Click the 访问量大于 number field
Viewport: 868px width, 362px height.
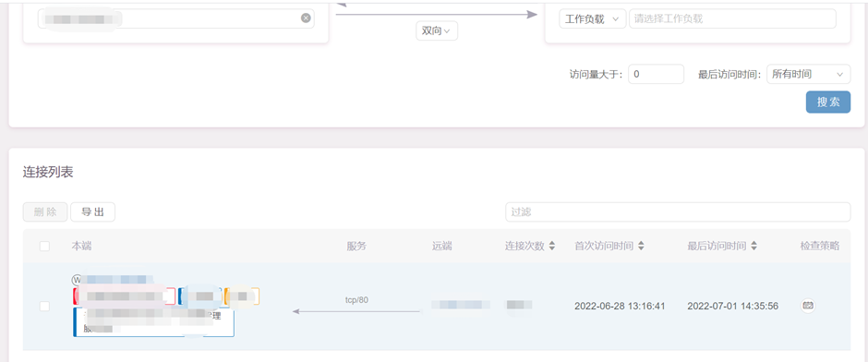(x=657, y=74)
